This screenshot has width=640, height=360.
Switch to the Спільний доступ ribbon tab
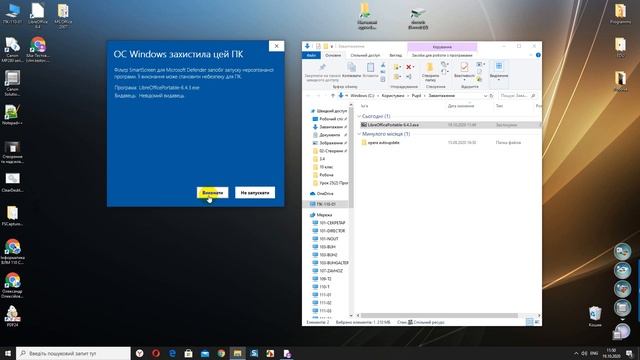tap(365, 55)
